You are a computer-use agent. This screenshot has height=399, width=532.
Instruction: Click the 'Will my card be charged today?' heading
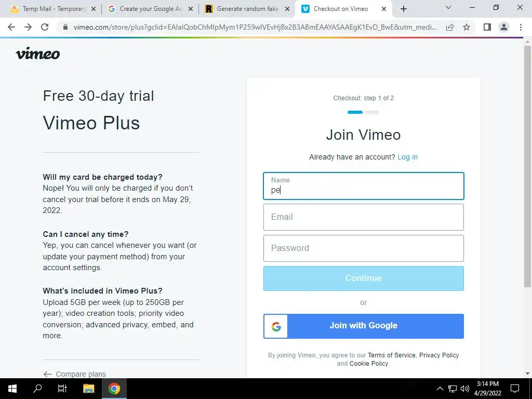coord(102,177)
